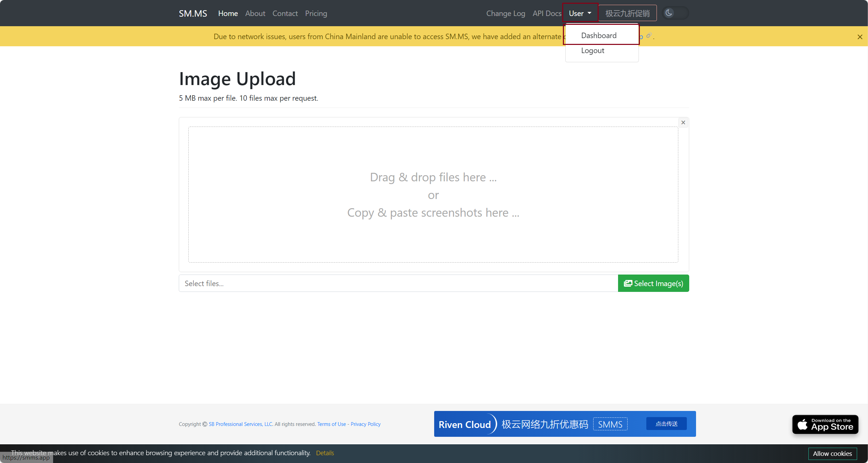Close the drag and drop upload box

(683, 122)
